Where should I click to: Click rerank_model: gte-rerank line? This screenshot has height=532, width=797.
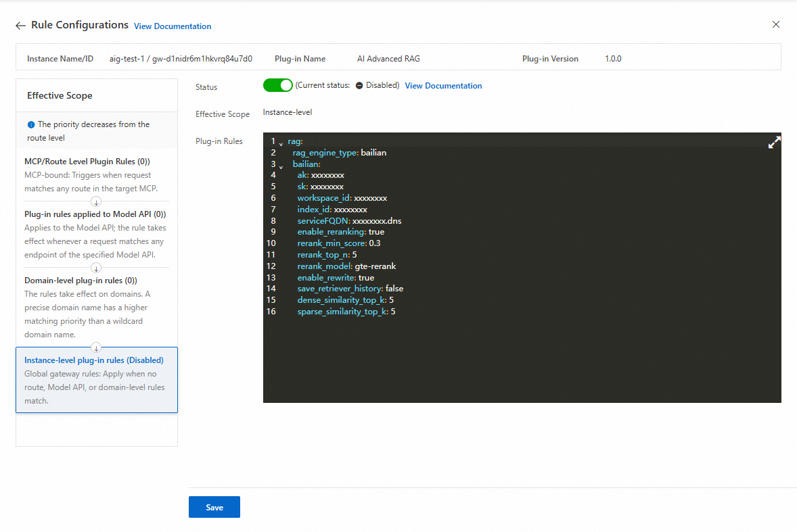click(346, 266)
